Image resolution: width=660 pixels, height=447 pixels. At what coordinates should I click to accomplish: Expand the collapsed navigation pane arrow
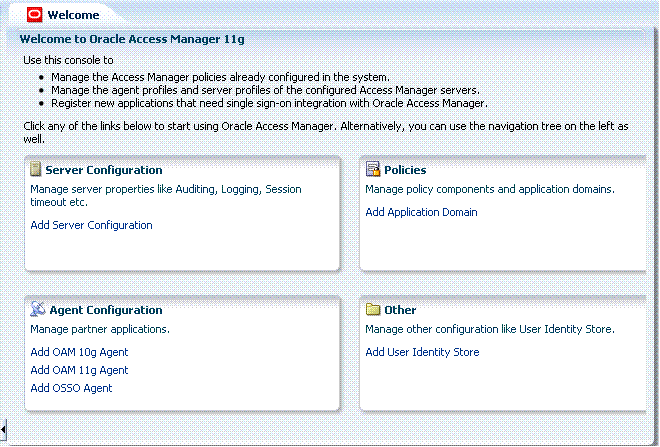coord(3,430)
